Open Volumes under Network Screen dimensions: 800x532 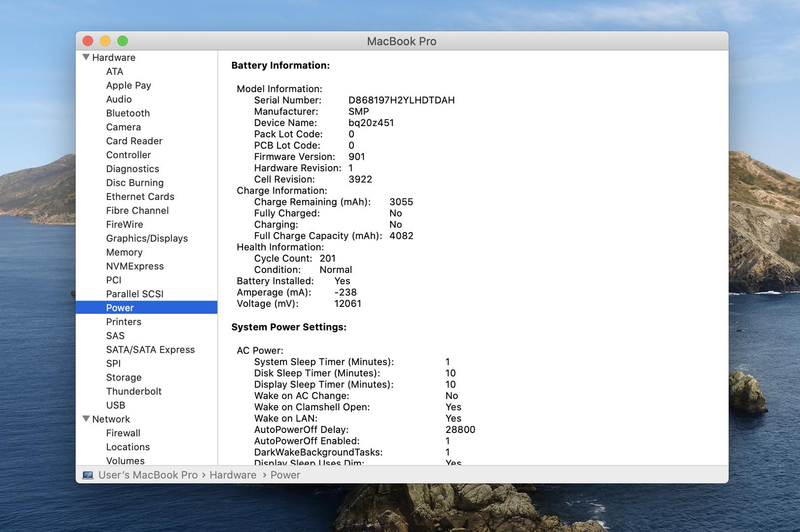click(125, 461)
